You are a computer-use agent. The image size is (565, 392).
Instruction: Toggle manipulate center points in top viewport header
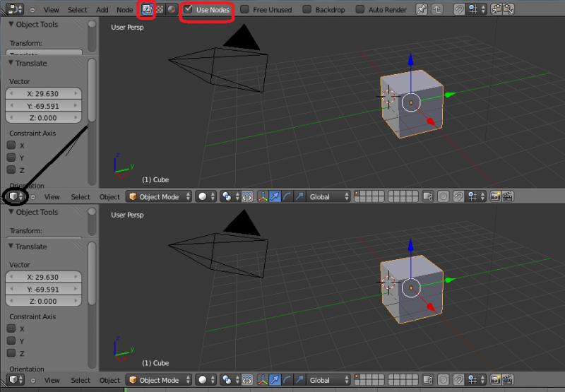(x=247, y=197)
